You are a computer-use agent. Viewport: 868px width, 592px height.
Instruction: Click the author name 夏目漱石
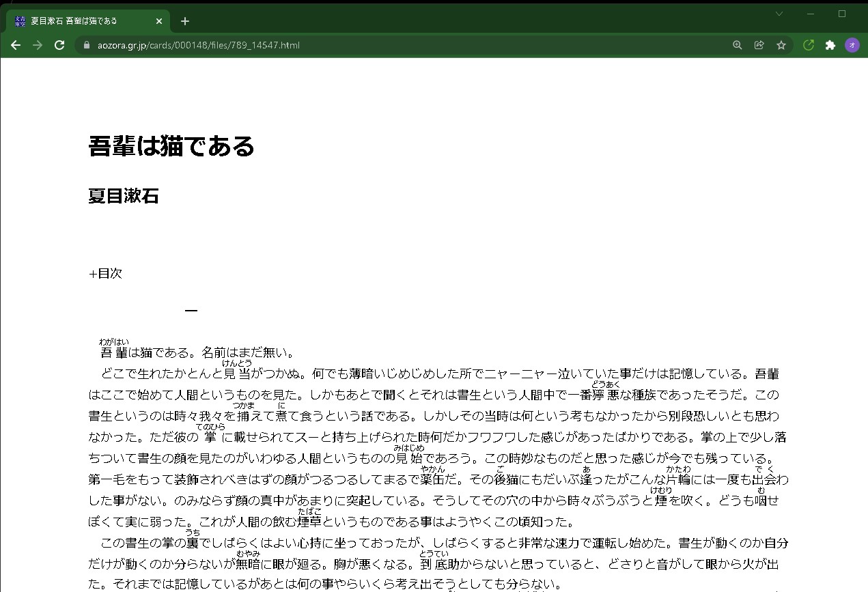(x=124, y=196)
